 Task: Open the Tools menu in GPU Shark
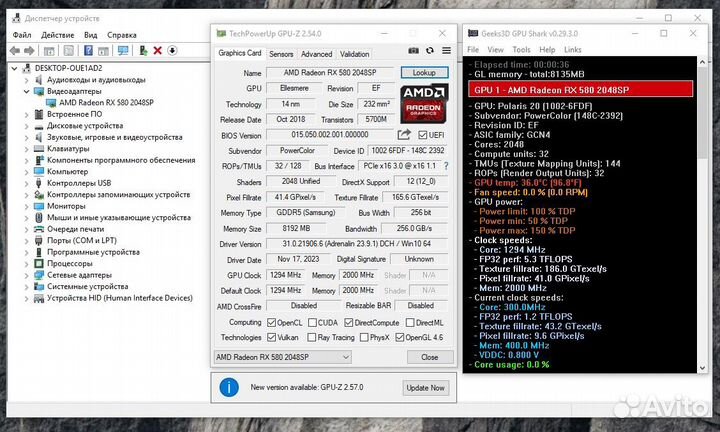point(521,50)
